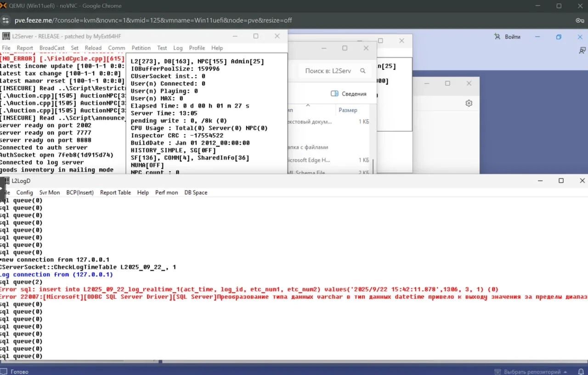The image size is (588, 375).
Task: Sort by Размер column header in Explorer
Action: click(348, 110)
